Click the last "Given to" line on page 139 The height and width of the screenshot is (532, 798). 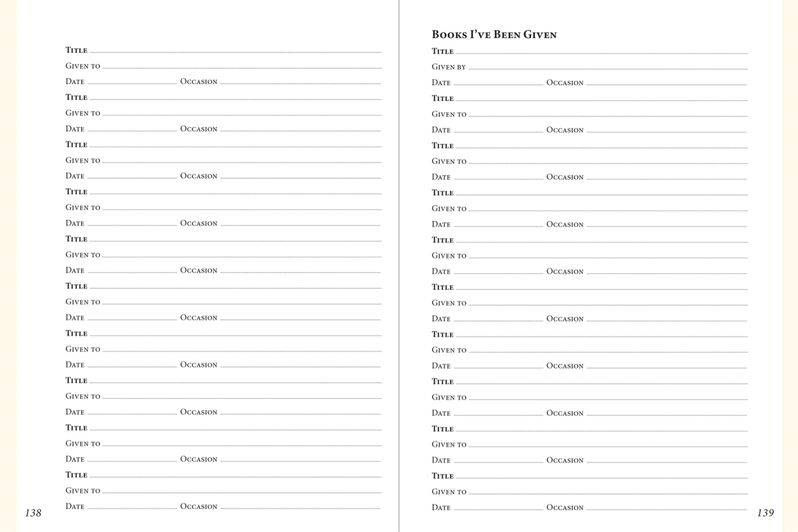click(x=608, y=492)
